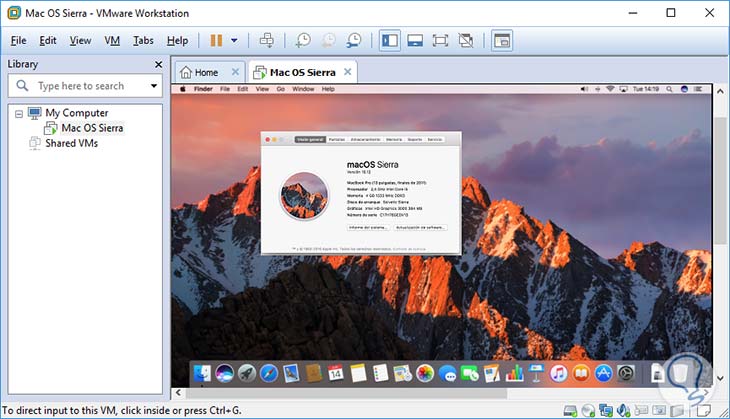Open the Tabs menu
Image resolution: width=730 pixels, height=419 pixels.
pyautogui.click(x=143, y=41)
